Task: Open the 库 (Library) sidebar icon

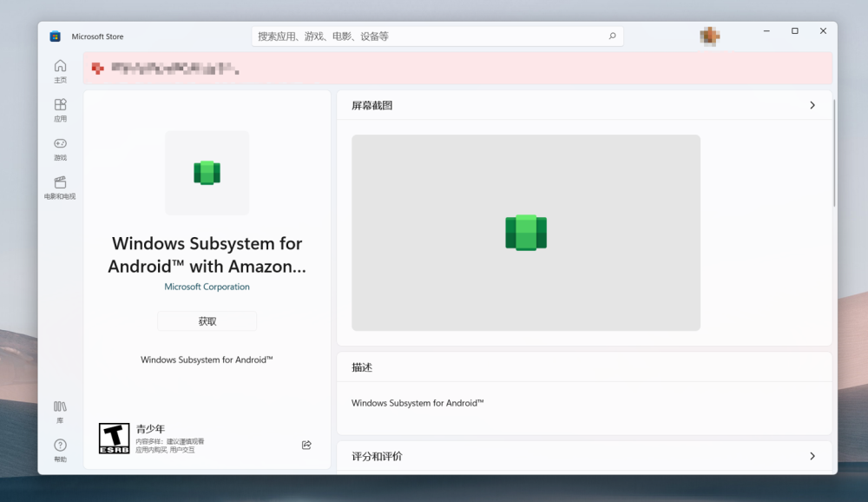Action: (x=60, y=408)
